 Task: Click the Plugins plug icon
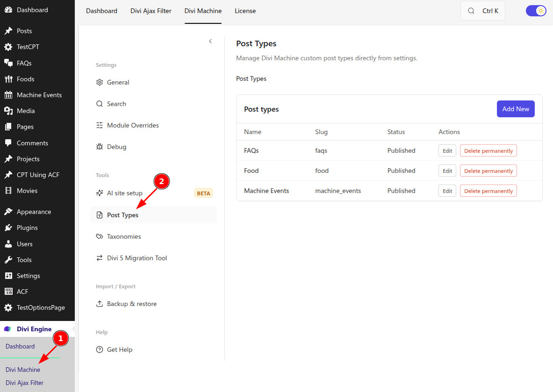tap(8, 228)
